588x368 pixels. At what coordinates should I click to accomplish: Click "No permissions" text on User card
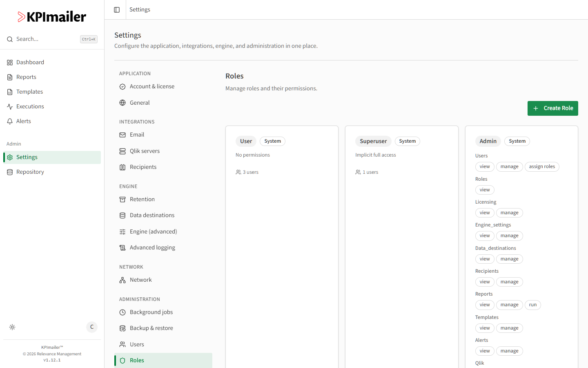(x=253, y=155)
